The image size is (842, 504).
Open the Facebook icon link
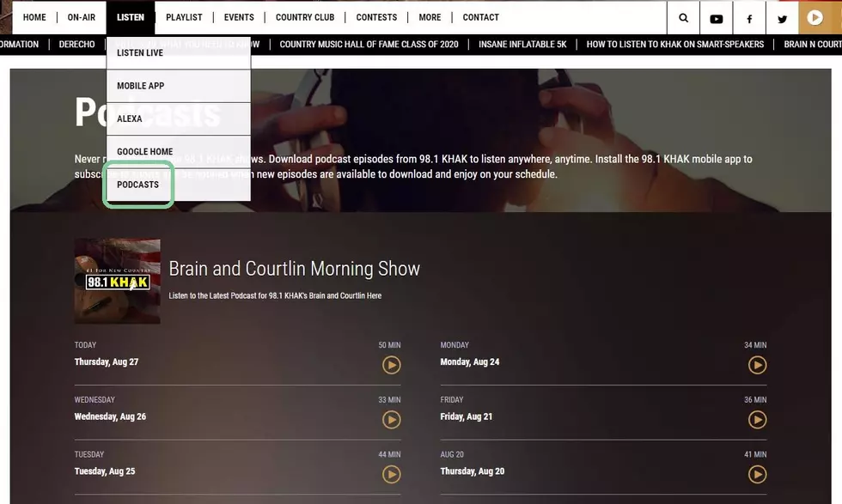[749, 19]
